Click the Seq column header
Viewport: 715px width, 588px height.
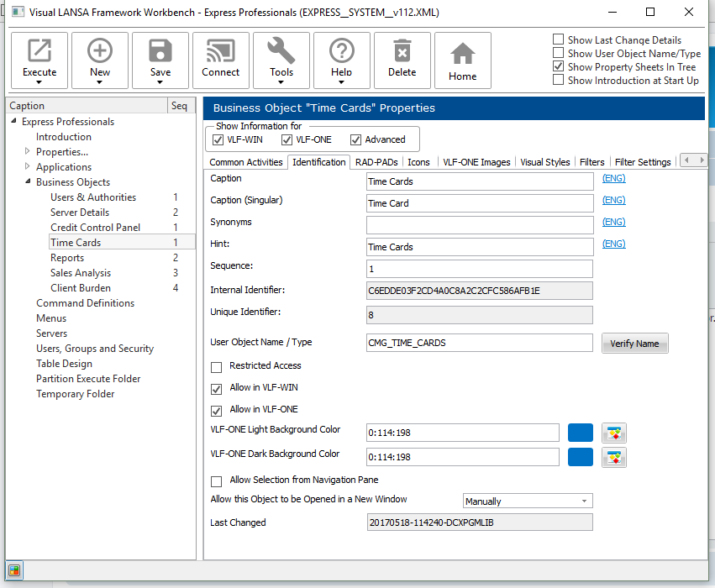click(x=181, y=106)
